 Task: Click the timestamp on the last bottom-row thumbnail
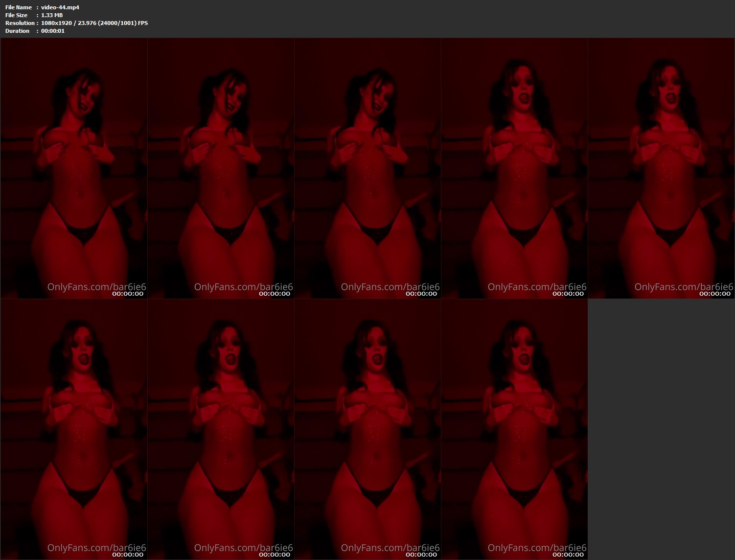click(x=568, y=555)
